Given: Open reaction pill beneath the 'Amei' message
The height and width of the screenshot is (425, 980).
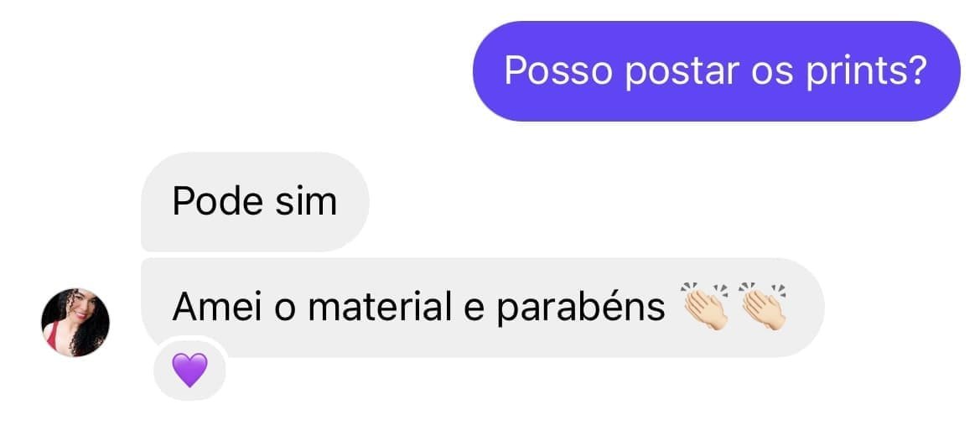Looking at the screenshot, I should tap(189, 370).
